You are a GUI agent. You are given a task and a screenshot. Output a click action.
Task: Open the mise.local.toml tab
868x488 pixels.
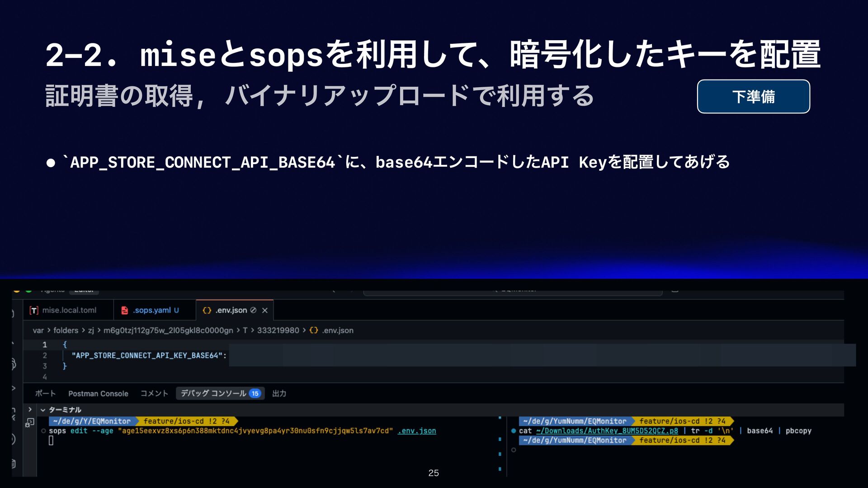point(69,310)
